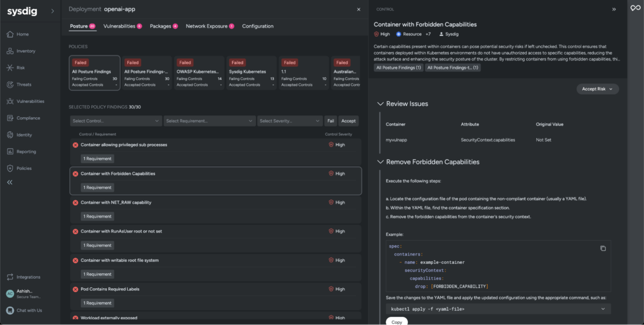
Task: Click the All Posture Findings-t... (1) chip
Action: pos(452,68)
